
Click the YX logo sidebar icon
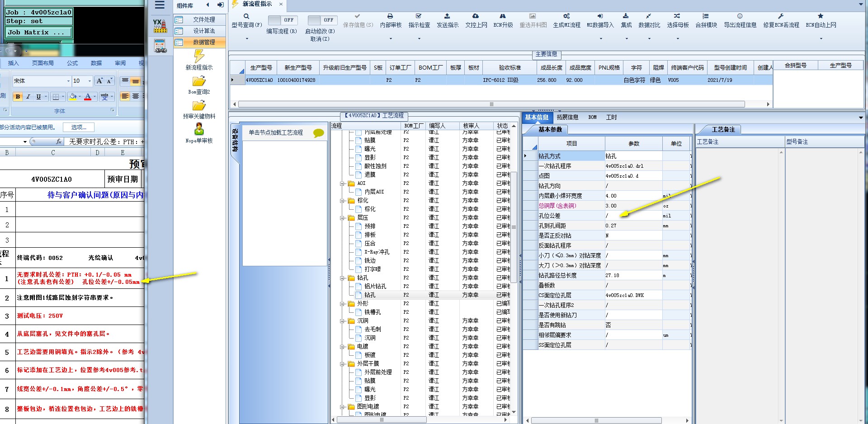tap(160, 26)
